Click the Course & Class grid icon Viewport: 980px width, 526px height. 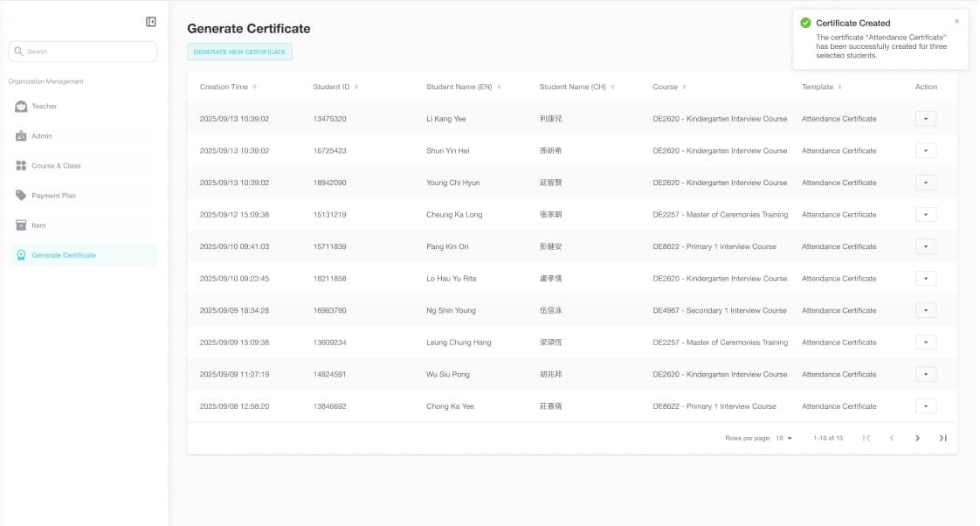(x=20, y=165)
